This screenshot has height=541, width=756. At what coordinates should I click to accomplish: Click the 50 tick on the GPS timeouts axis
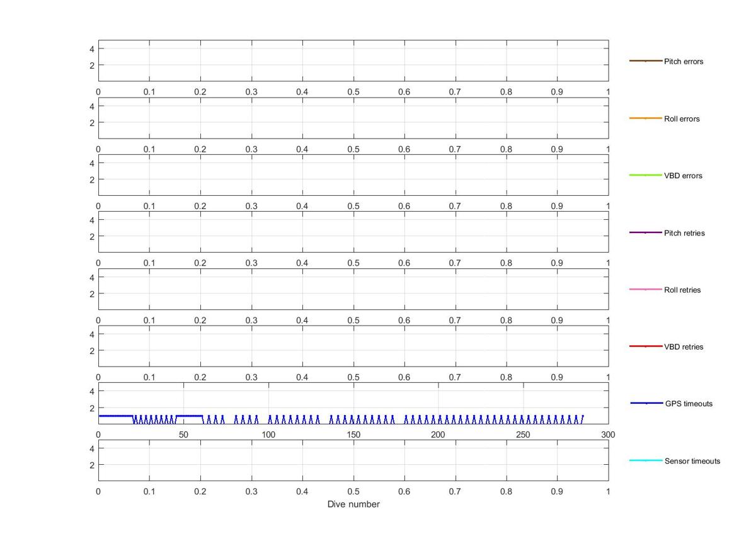[x=183, y=435]
